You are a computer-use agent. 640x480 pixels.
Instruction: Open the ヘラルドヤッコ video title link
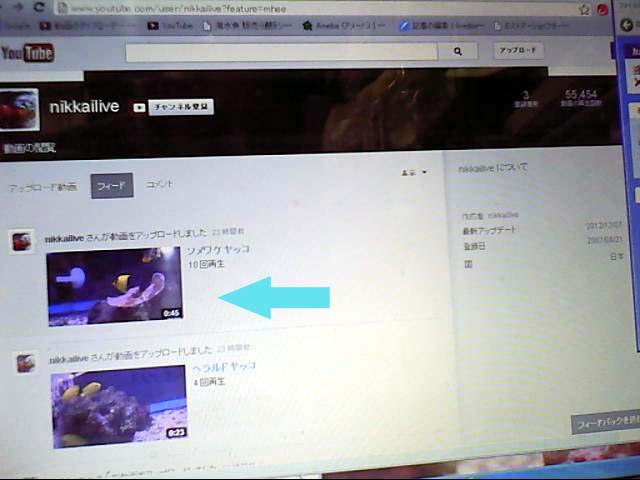tap(224, 367)
